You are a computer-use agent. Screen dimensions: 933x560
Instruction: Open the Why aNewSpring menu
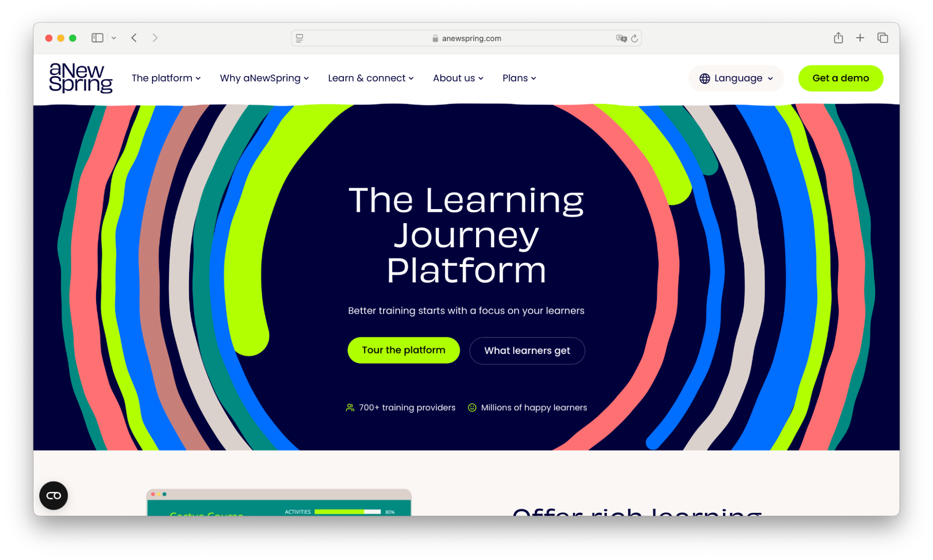click(x=264, y=78)
